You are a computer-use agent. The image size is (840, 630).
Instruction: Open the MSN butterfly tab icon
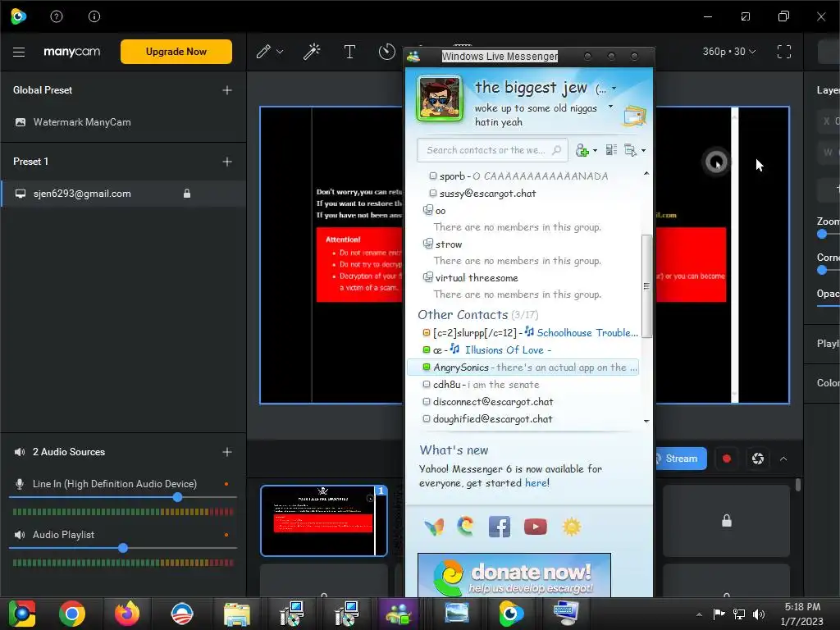[x=434, y=527]
